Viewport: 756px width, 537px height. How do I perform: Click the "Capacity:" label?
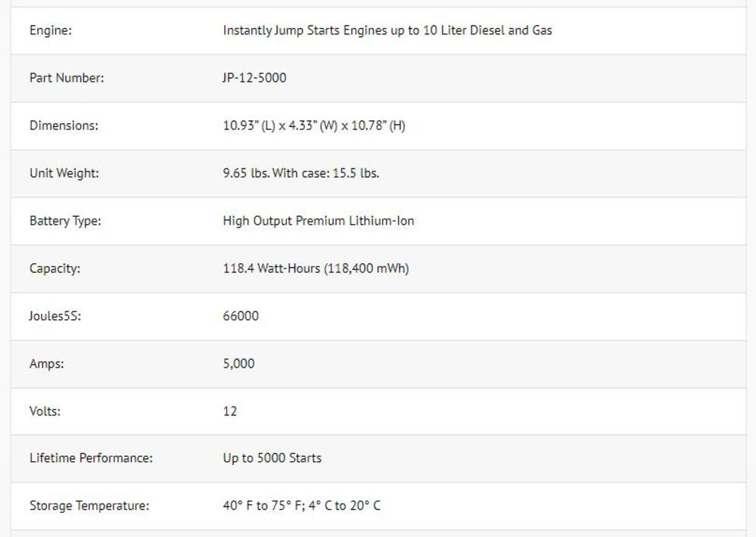coord(54,268)
